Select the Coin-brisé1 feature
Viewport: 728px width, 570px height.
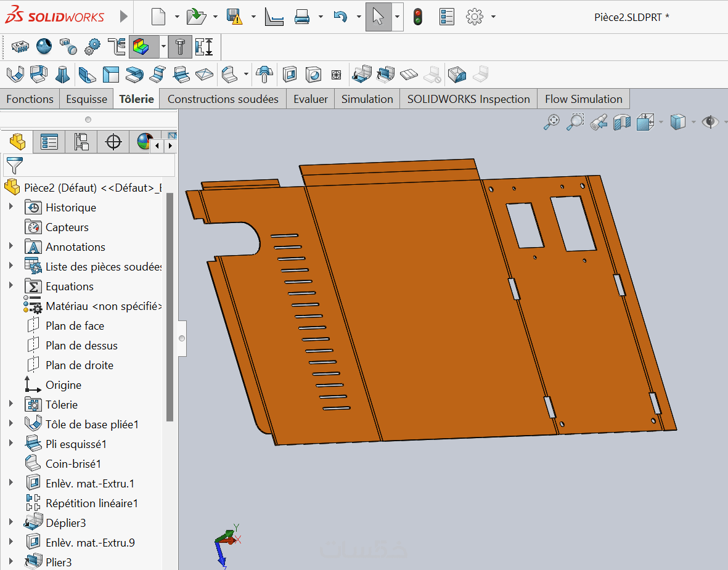pyautogui.click(x=73, y=464)
